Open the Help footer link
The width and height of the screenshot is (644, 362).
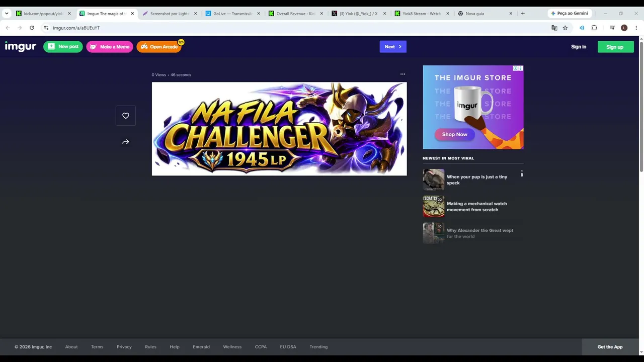pyautogui.click(x=175, y=347)
